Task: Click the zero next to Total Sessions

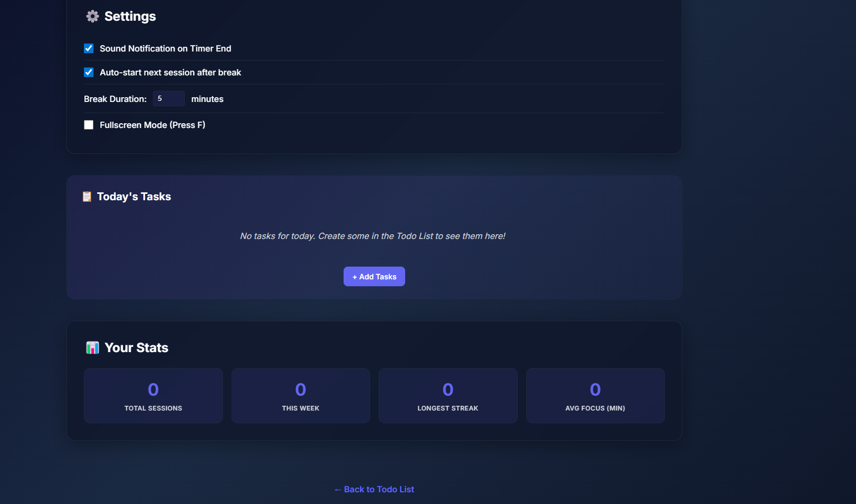Action: 153,389
